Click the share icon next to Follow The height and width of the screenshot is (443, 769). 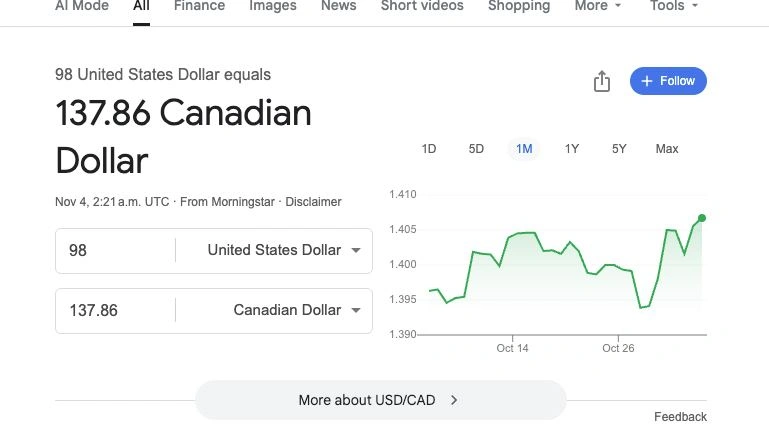[x=601, y=82]
